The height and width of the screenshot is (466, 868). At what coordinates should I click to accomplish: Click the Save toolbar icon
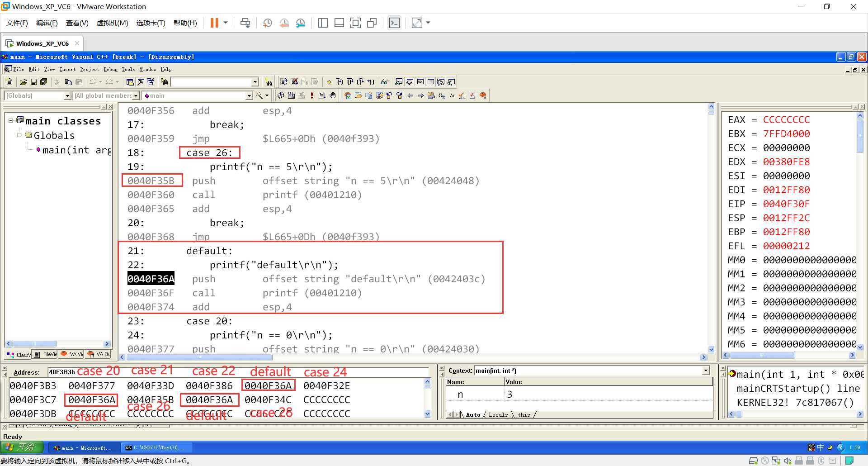pos(33,82)
